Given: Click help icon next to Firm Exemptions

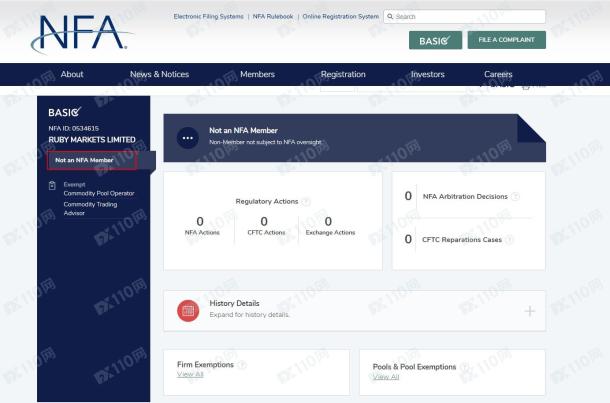Looking at the screenshot, I should click(x=242, y=365).
